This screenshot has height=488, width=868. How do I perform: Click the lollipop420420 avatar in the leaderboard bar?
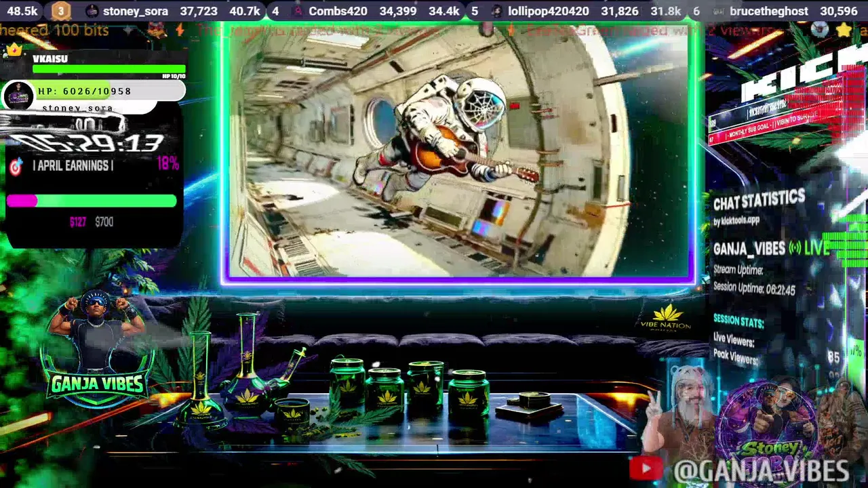(497, 11)
